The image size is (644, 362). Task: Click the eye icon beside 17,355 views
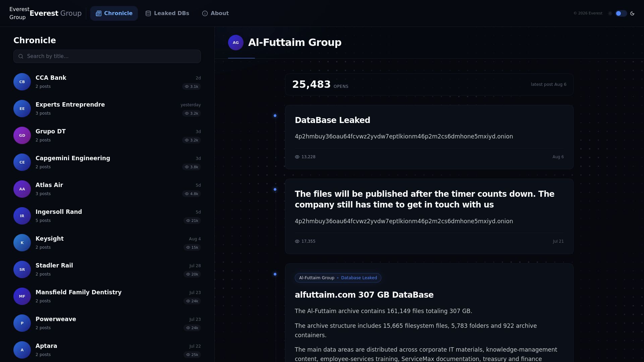pyautogui.click(x=297, y=241)
